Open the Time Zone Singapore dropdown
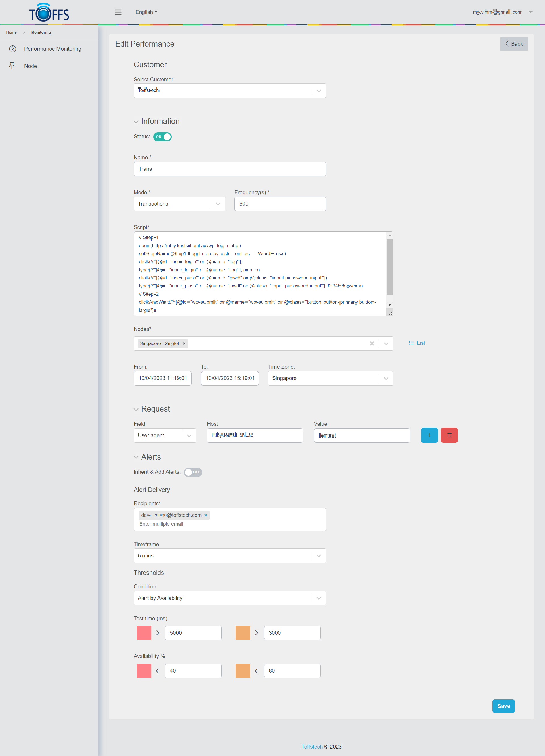Image resolution: width=545 pixels, height=756 pixels. click(x=386, y=378)
